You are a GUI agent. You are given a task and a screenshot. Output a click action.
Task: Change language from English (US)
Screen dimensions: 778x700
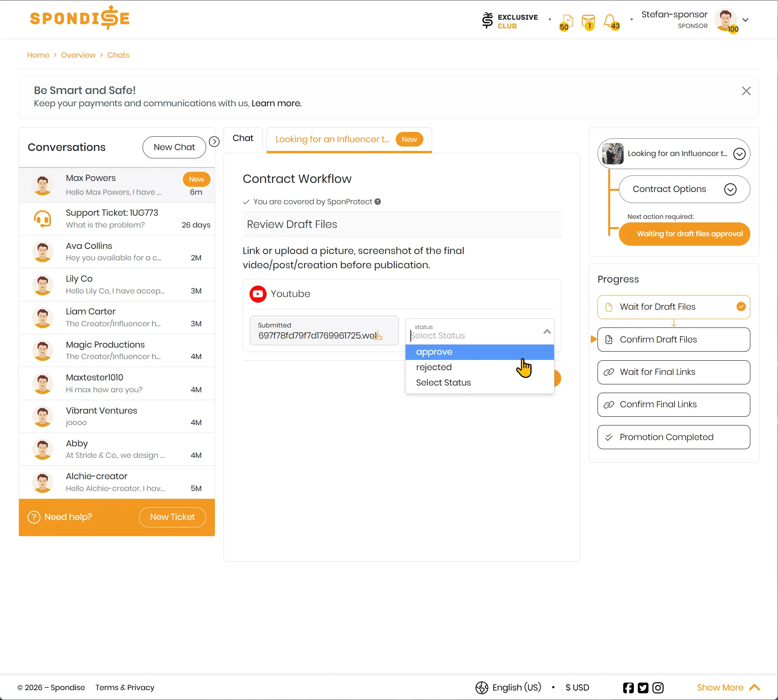pyautogui.click(x=517, y=687)
